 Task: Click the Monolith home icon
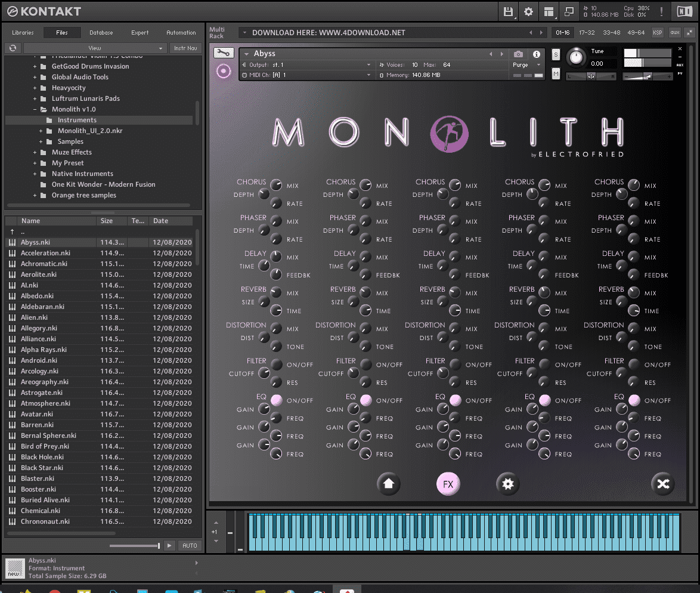pyautogui.click(x=389, y=484)
